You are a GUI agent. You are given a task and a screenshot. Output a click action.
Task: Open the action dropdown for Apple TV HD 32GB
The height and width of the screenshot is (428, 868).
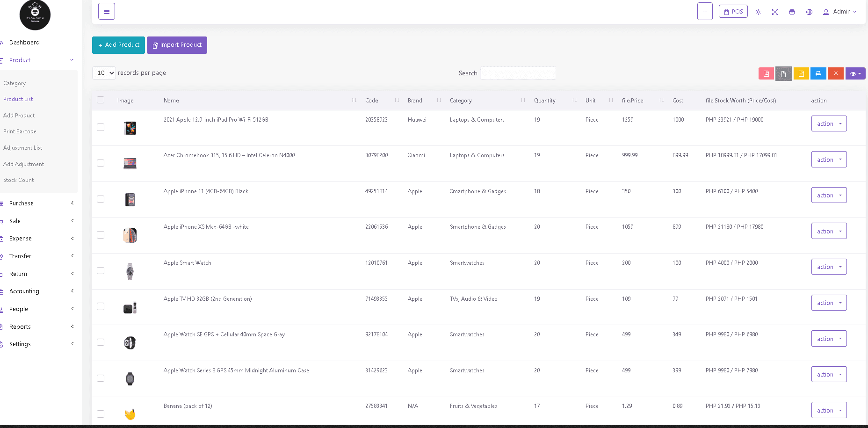pos(829,303)
